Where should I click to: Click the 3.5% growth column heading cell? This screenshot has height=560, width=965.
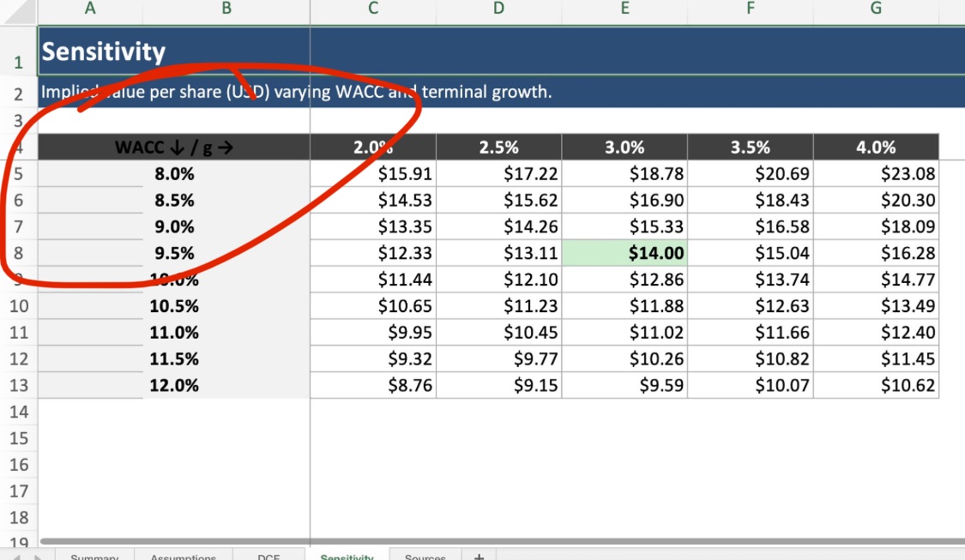[x=751, y=148]
